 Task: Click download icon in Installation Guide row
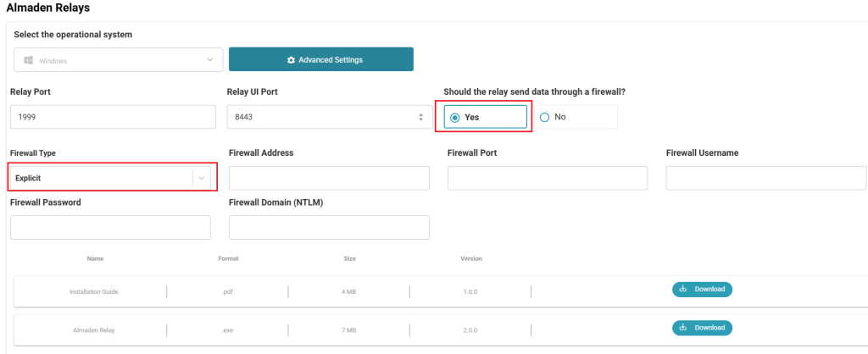[x=683, y=289]
